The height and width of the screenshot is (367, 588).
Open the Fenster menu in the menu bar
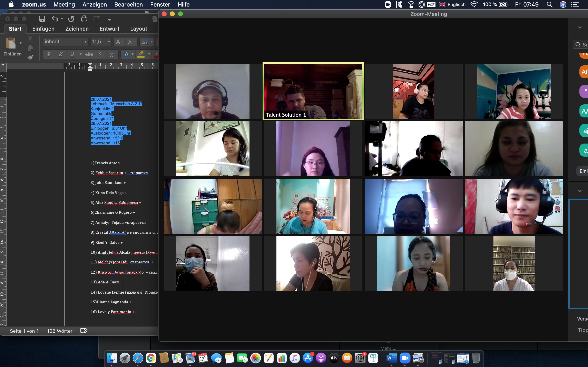click(160, 4)
